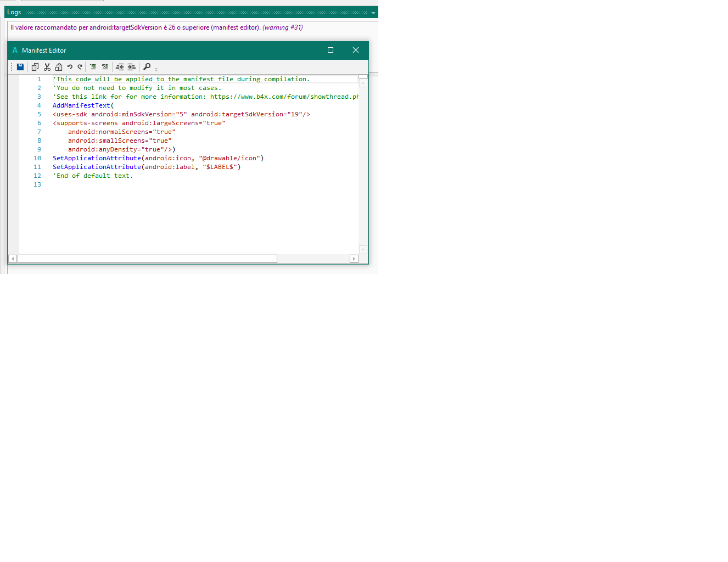This screenshot has width=728, height=562.
Task: Open the Logs panel dropdown arrow
Action: click(x=373, y=13)
